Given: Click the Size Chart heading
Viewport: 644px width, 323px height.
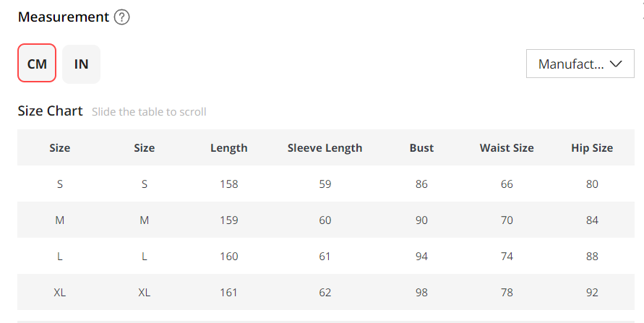Looking at the screenshot, I should point(50,111).
